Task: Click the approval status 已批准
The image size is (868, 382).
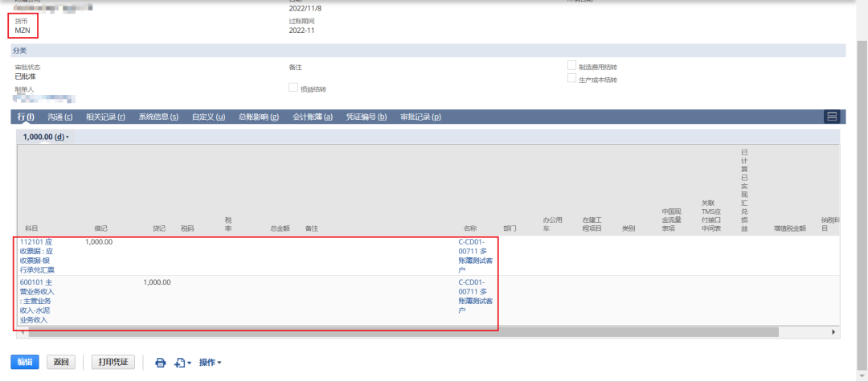Action: (26, 76)
